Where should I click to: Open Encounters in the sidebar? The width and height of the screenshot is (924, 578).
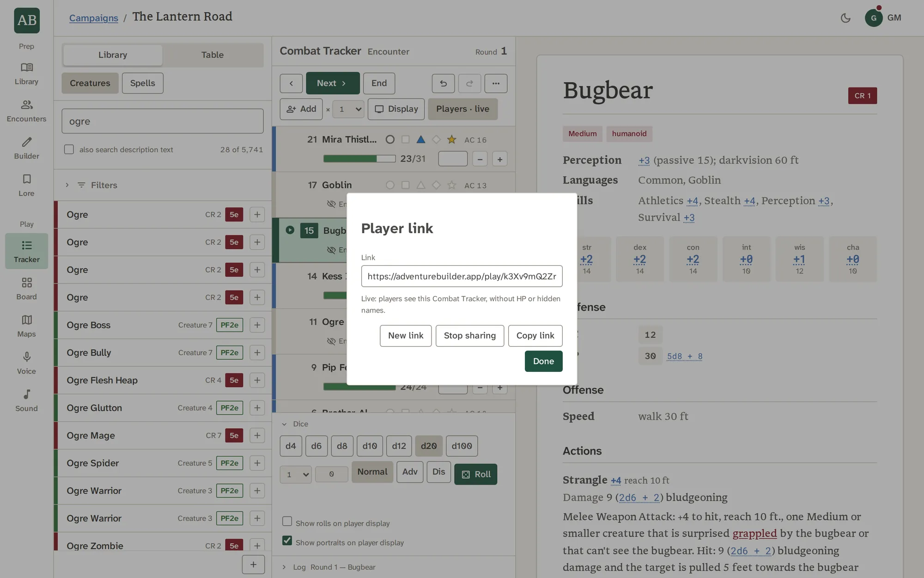26,111
